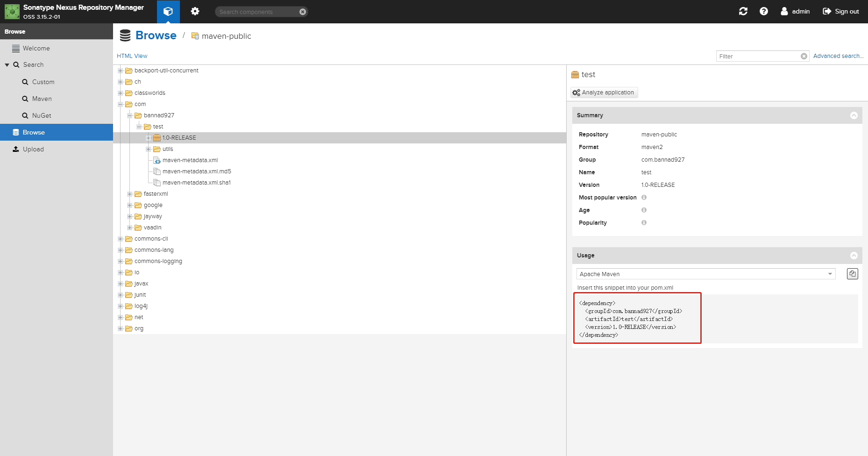Click the Browse breadcrumb title
The width and height of the screenshot is (868, 456).
pos(156,36)
